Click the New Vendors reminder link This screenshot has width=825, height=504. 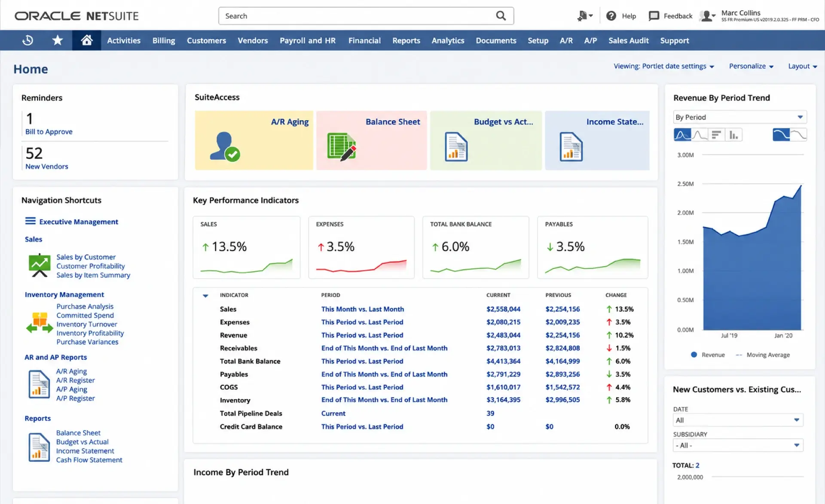(46, 167)
